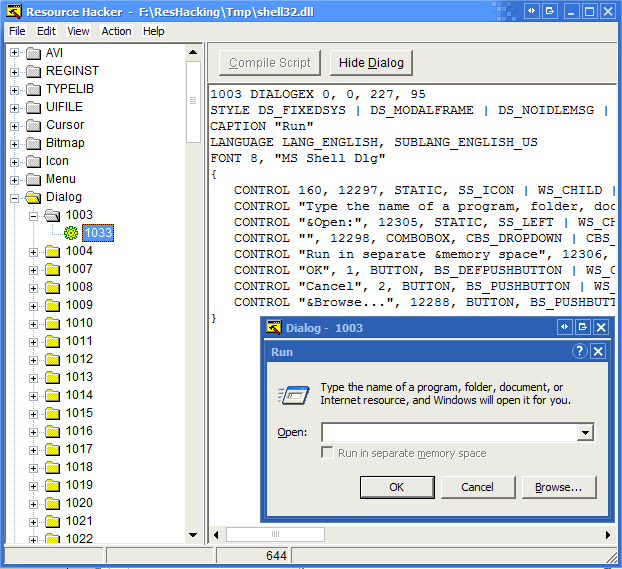622x569 pixels.
Task: Click the open 1003 folder icon
Action: [52, 215]
